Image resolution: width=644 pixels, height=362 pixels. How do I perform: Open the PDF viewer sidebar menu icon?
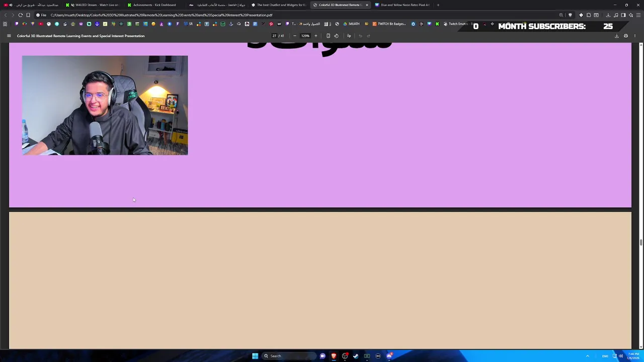click(9, 36)
